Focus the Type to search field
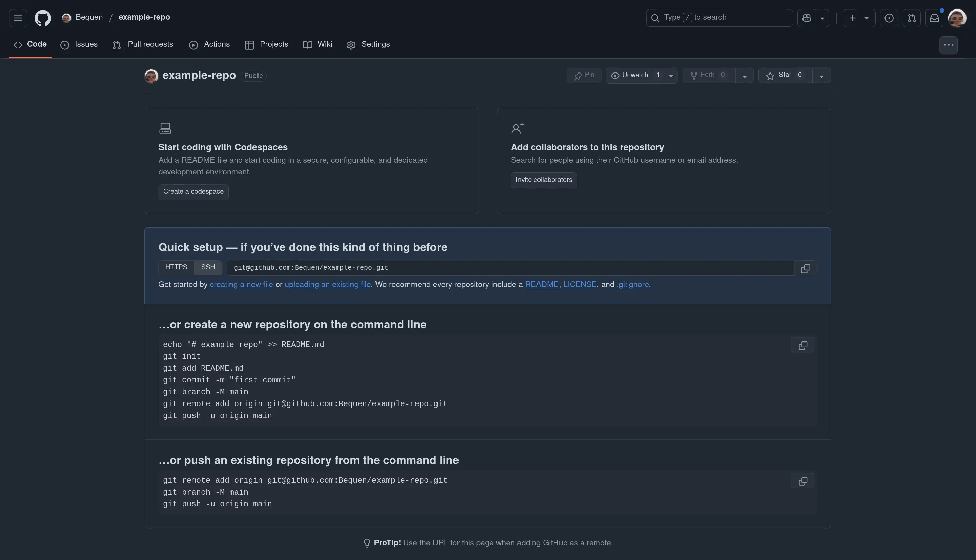976x560 pixels. coord(719,18)
